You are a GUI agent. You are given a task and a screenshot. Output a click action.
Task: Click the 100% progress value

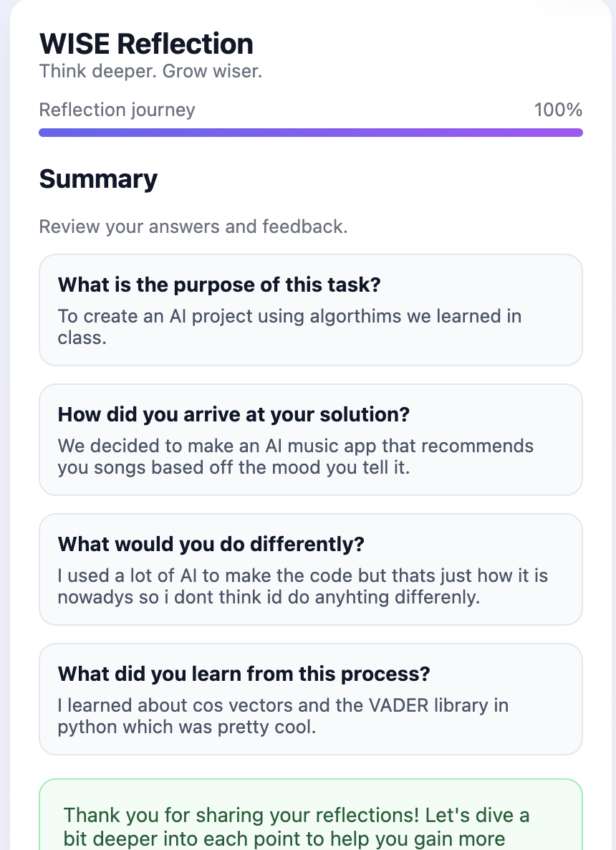point(558,110)
